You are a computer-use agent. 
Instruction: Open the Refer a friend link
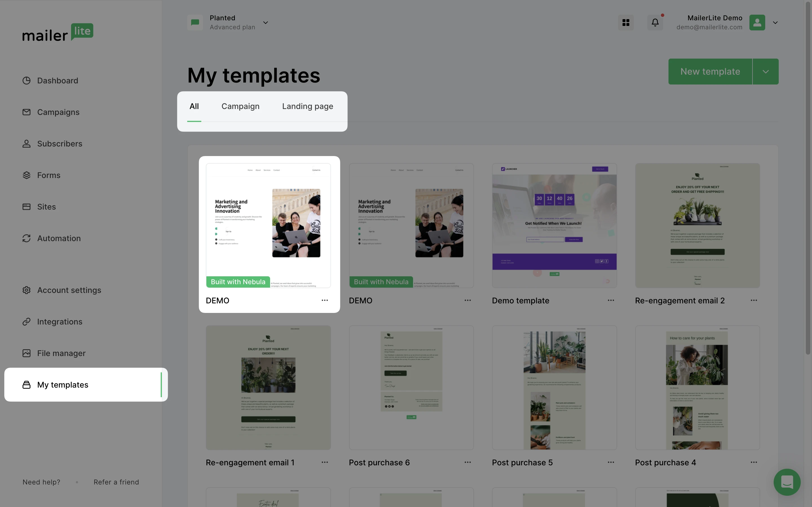point(116,482)
